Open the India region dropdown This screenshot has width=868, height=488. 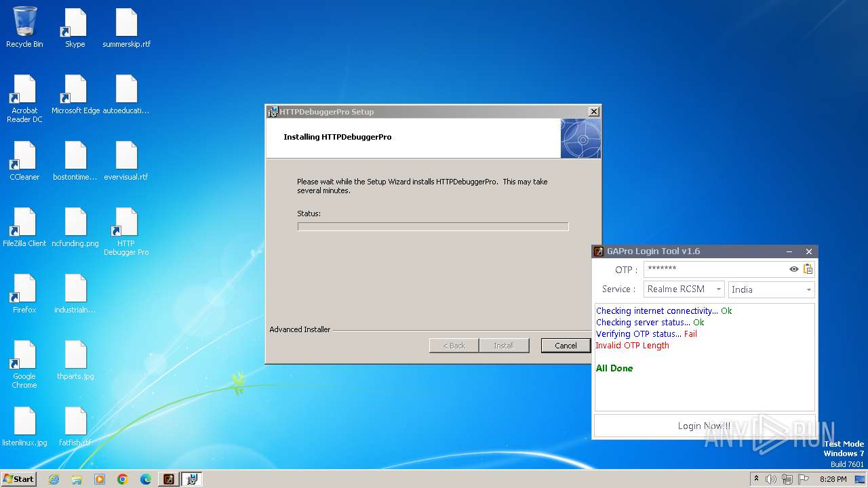[x=771, y=289]
